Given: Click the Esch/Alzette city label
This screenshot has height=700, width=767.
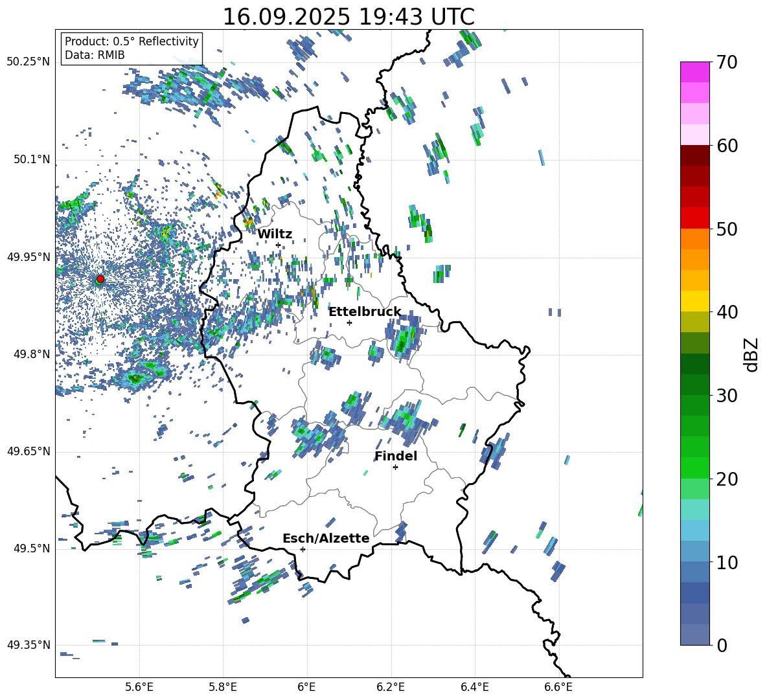Looking at the screenshot, I should click(326, 539).
